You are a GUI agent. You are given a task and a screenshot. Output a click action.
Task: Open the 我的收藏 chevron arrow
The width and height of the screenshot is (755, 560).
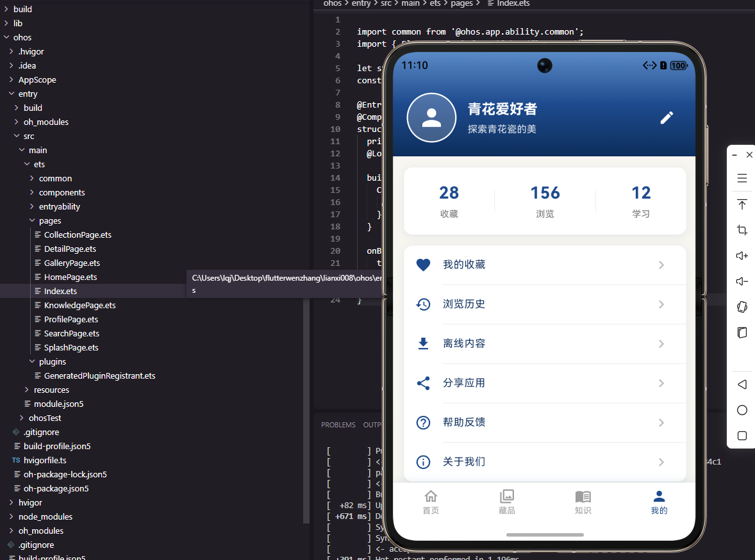pos(661,265)
